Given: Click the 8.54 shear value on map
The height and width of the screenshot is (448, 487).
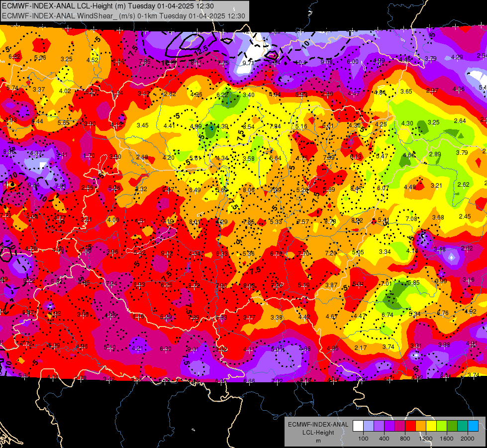Looking at the screenshot, I should point(249,126).
